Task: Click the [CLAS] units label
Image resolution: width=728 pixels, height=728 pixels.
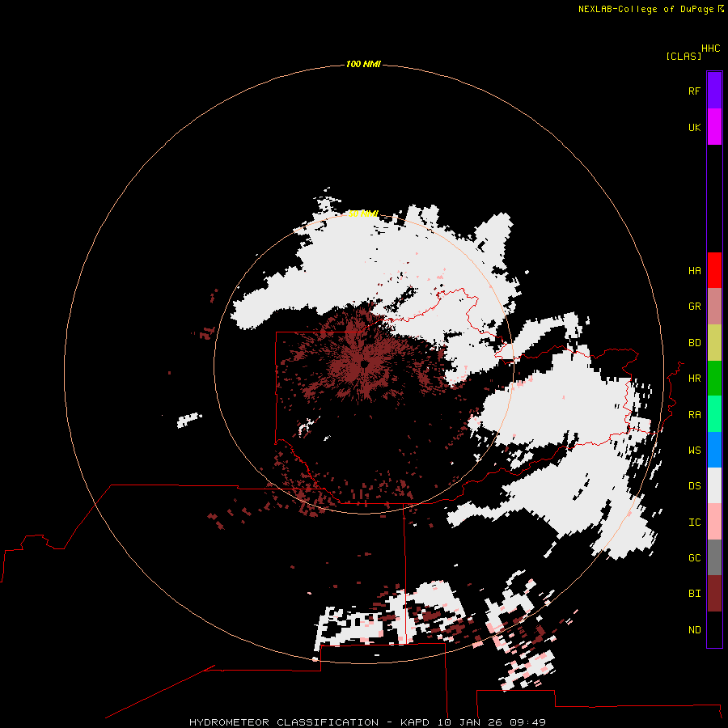Action: click(x=684, y=56)
